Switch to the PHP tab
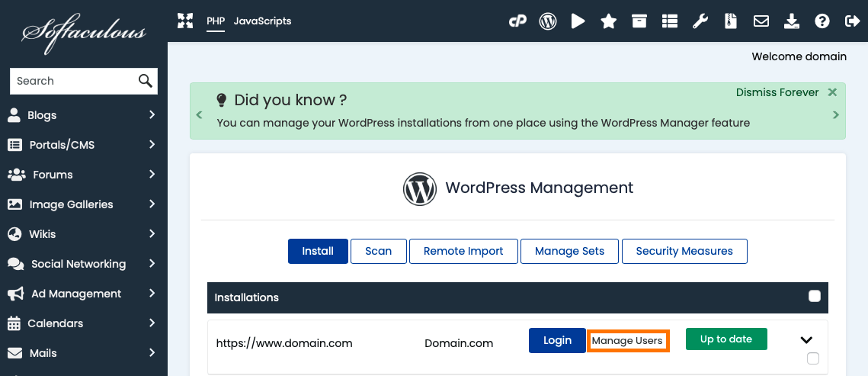868x376 pixels. pos(216,21)
